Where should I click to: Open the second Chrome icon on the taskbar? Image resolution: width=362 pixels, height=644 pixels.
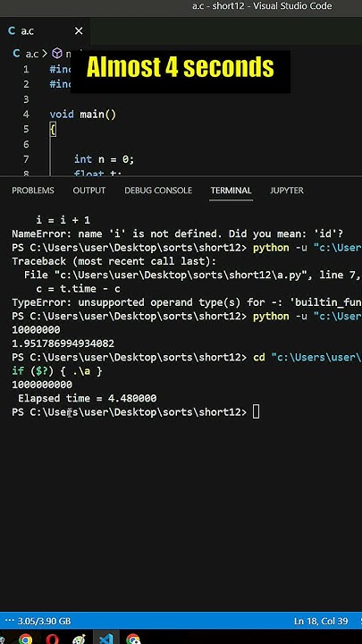tap(133, 639)
